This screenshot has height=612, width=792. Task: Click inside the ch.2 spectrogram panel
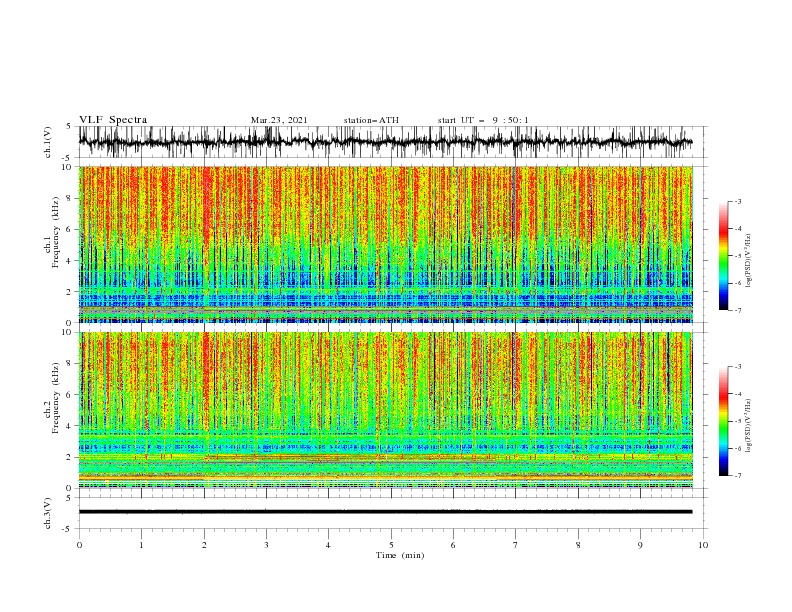point(386,410)
